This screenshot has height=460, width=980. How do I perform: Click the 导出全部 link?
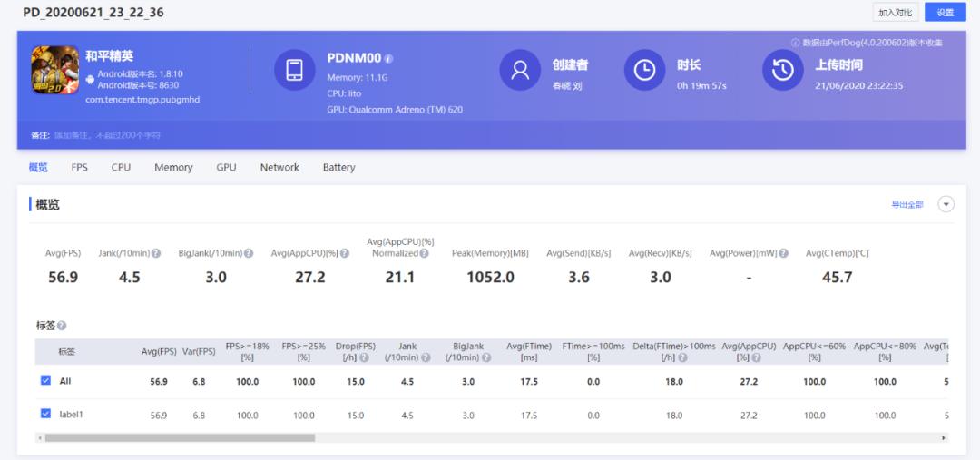[906, 204]
